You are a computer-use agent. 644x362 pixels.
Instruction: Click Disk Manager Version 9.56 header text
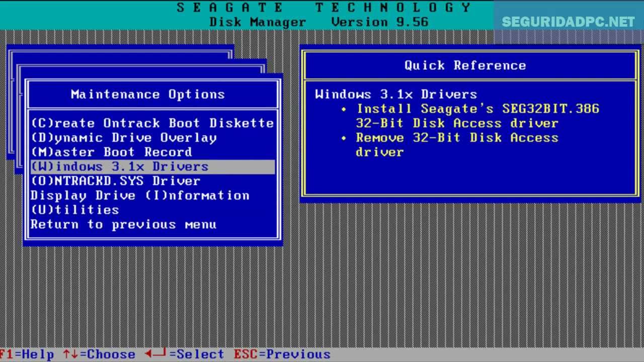[x=319, y=22]
